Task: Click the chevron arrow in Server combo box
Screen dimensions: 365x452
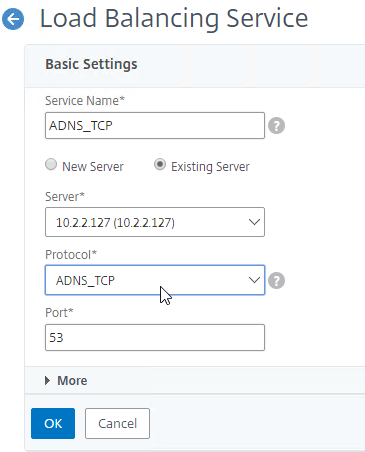Action: coord(254,222)
